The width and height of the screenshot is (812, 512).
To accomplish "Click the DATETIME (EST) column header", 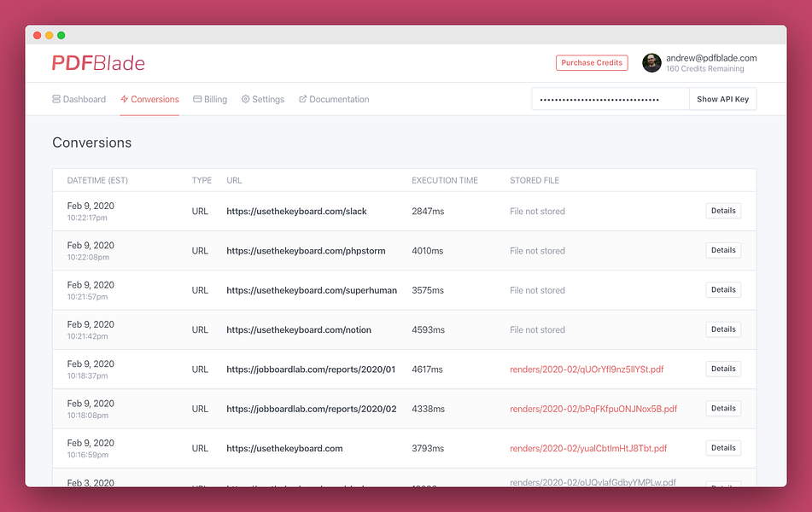I will (97, 180).
